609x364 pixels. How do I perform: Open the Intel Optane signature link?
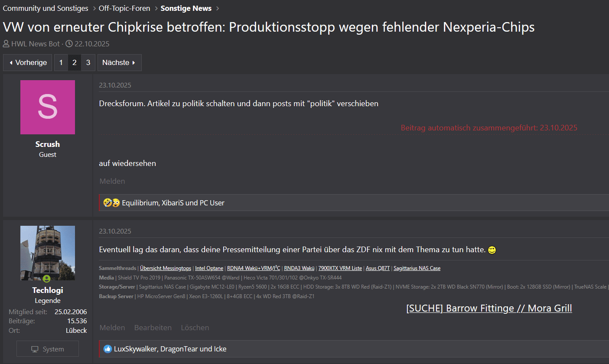(x=209, y=268)
